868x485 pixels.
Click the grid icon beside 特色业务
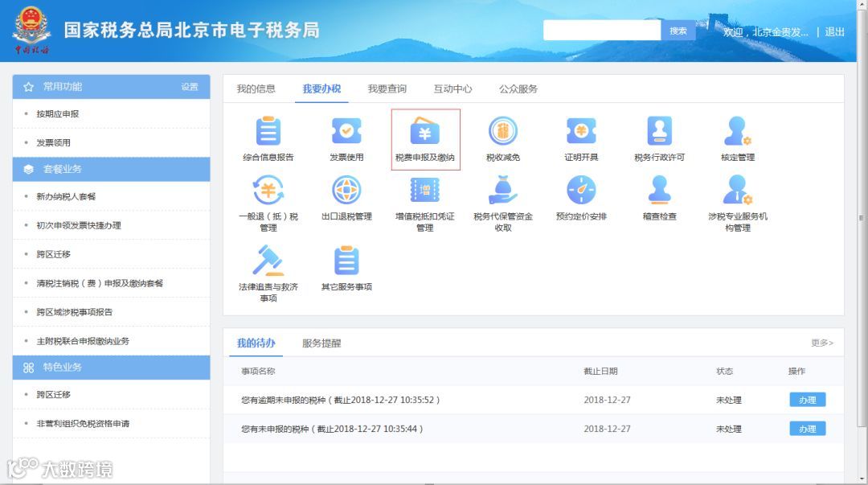point(29,368)
